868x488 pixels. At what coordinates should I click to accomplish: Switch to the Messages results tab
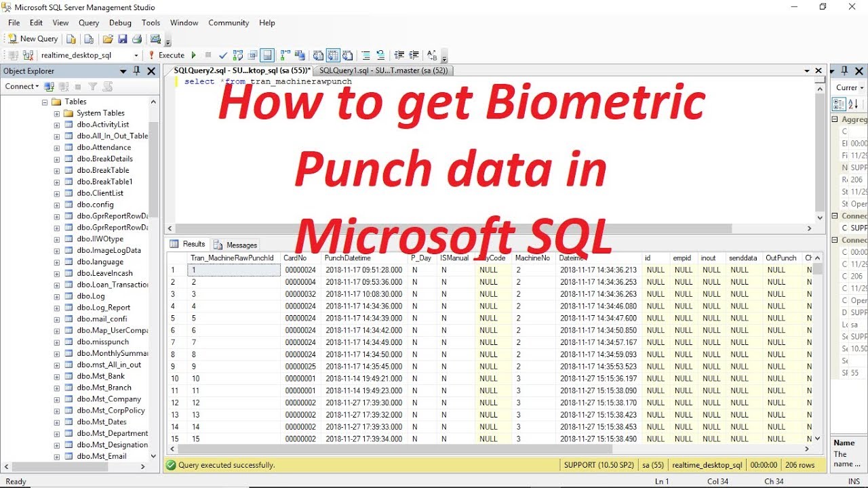point(236,245)
